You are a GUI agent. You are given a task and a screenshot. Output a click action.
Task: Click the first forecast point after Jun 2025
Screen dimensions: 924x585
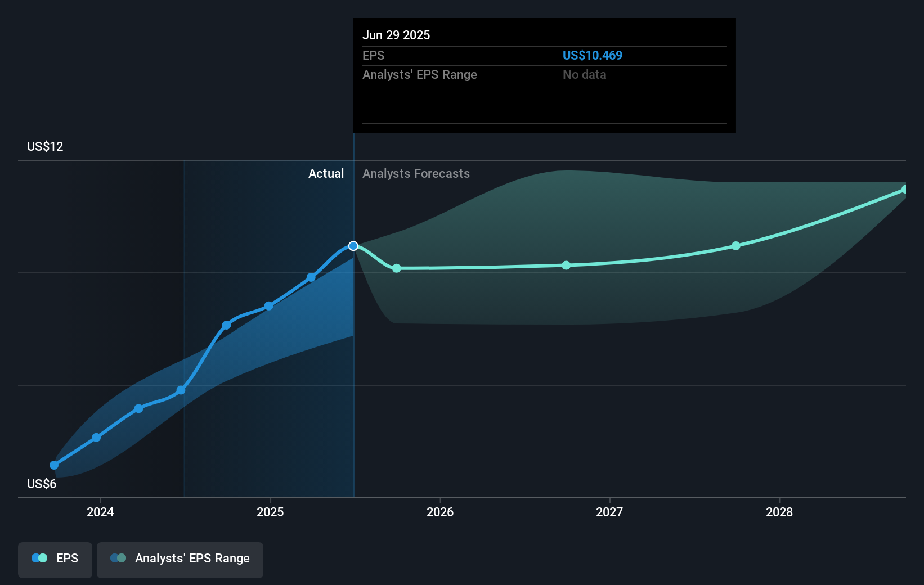397,268
